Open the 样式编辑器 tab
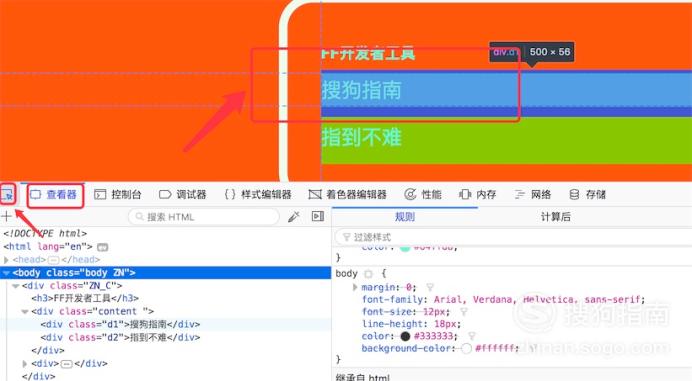Image resolution: width=692 pixels, height=381 pixels. [258, 195]
